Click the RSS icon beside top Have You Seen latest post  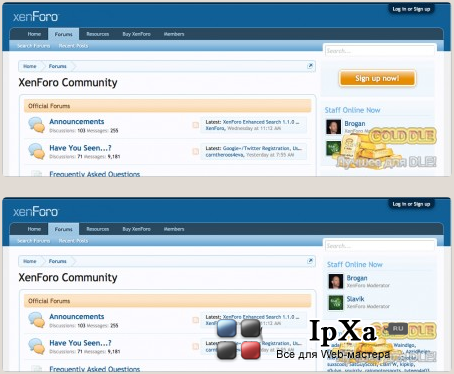[x=196, y=151]
